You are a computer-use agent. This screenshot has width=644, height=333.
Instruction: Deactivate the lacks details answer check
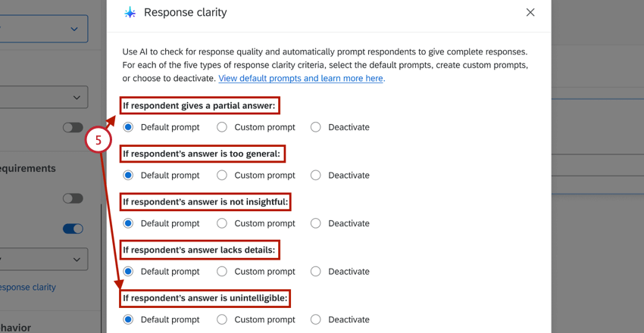(316, 271)
